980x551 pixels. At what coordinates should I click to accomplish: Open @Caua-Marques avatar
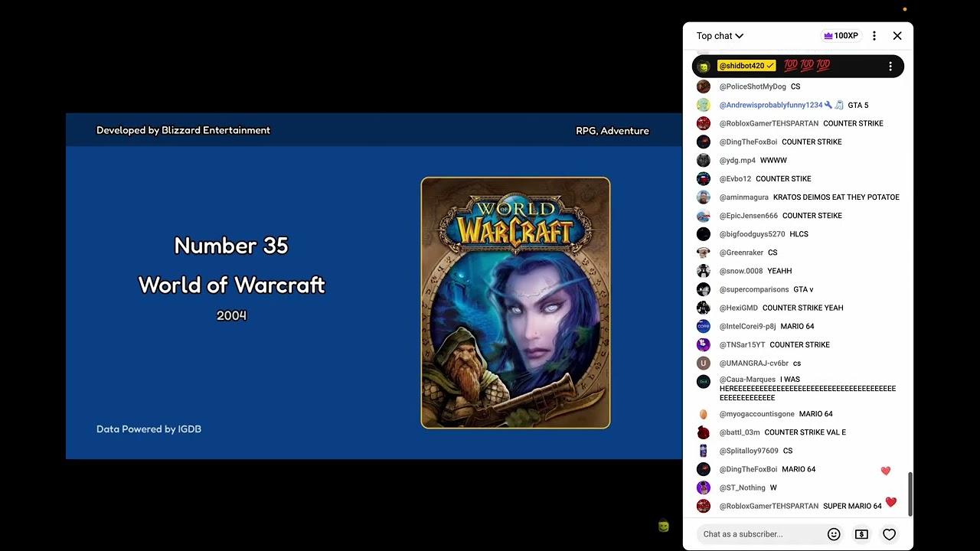pyautogui.click(x=704, y=381)
